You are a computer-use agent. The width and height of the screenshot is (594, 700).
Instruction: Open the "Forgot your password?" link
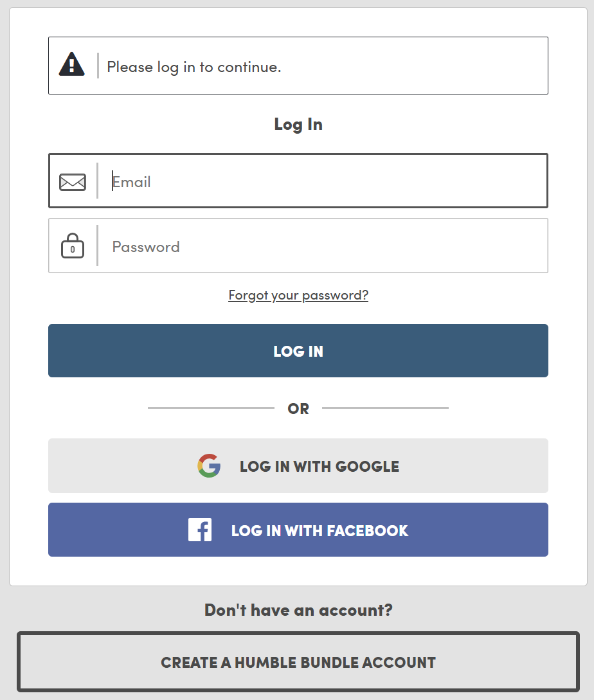(x=298, y=295)
